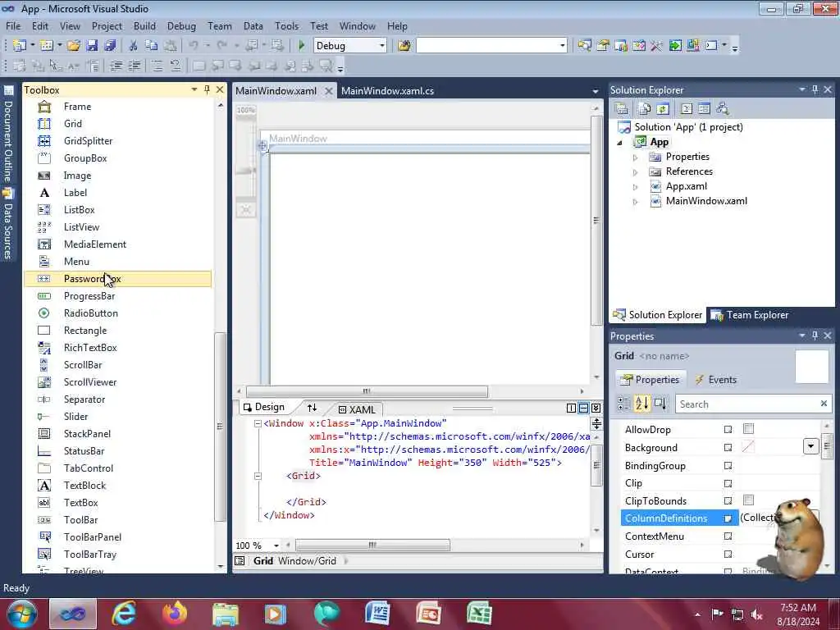Select the RadioButton control in Toolbox
Image resolution: width=840 pixels, height=630 pixels.
click(x=118, y=313)
